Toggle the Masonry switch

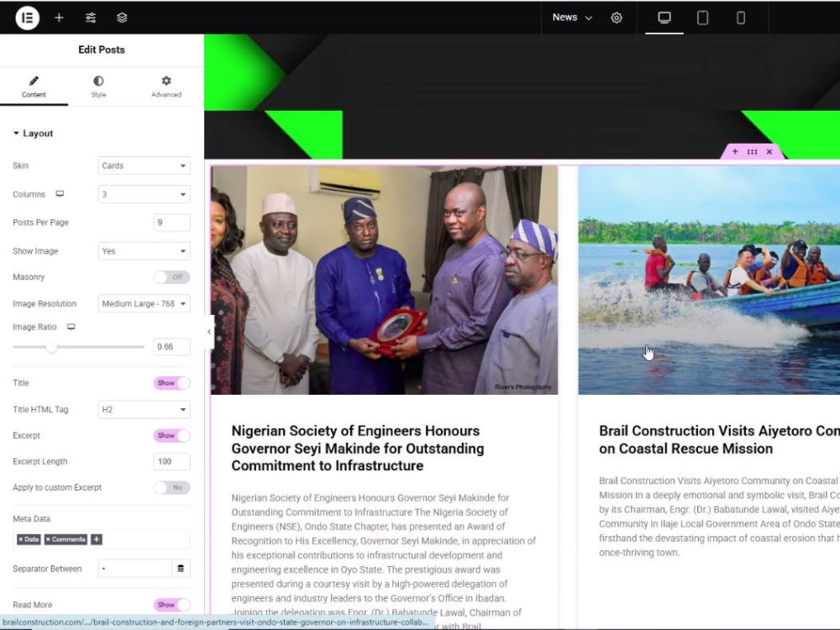171,277
